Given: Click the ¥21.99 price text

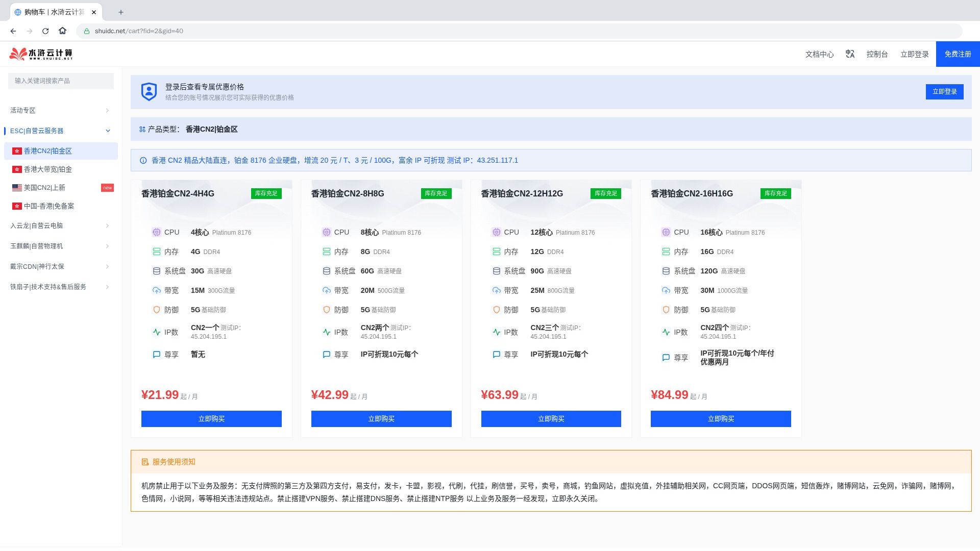Looking at the screenshot, I should [x=160, y=395].
